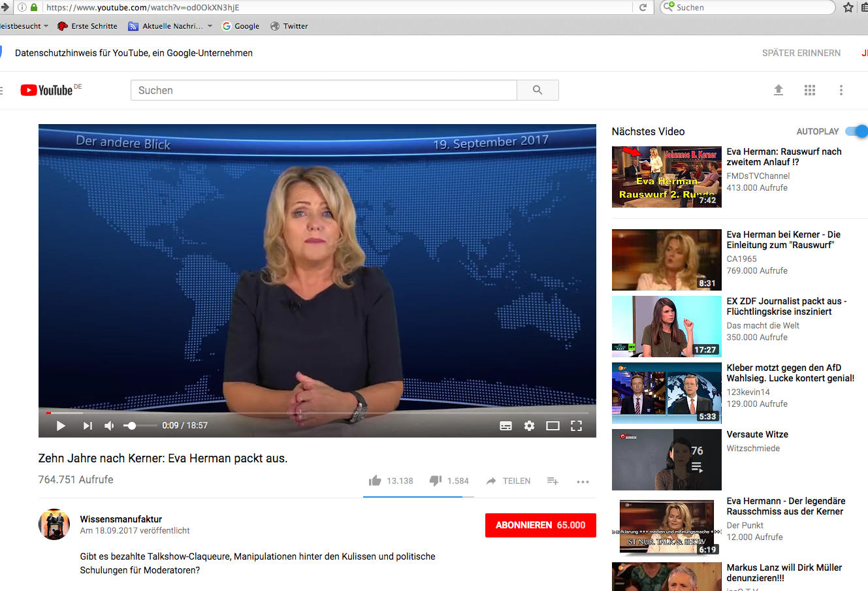Switch to theater mode view
Image resolution: width=868 pixels, height=591 pixels.
tap(553, 426)
